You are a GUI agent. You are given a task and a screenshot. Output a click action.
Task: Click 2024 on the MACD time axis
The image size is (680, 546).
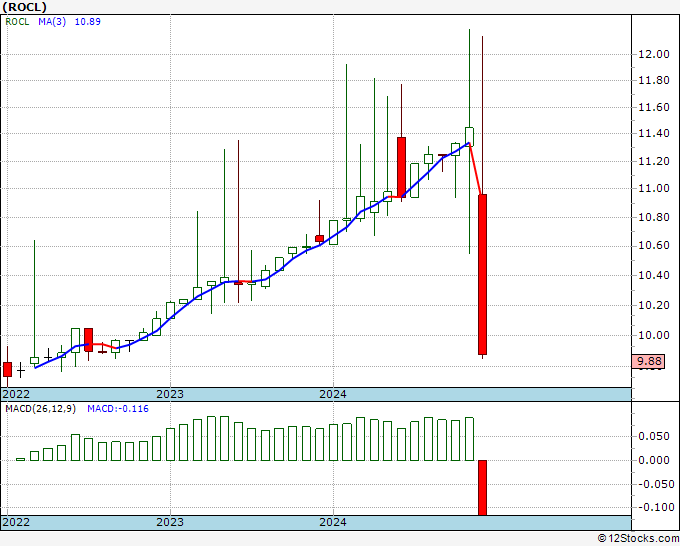pos(333,522)
